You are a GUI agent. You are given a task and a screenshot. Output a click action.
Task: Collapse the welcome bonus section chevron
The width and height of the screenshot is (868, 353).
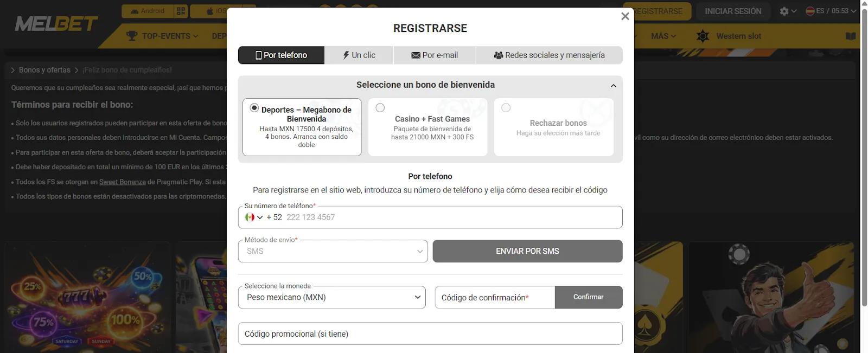pyautogui.click(x=613, y=85)
